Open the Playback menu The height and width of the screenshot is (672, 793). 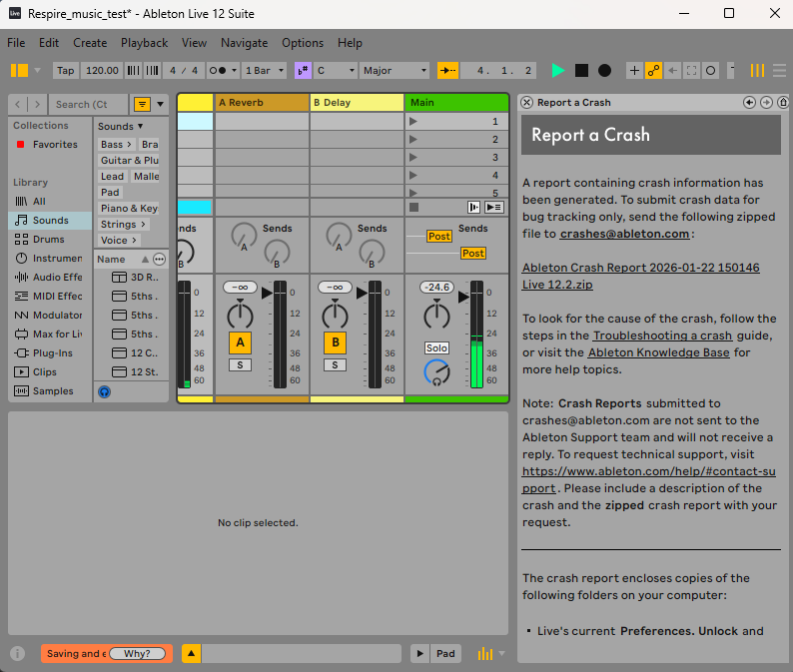point(144,43)
